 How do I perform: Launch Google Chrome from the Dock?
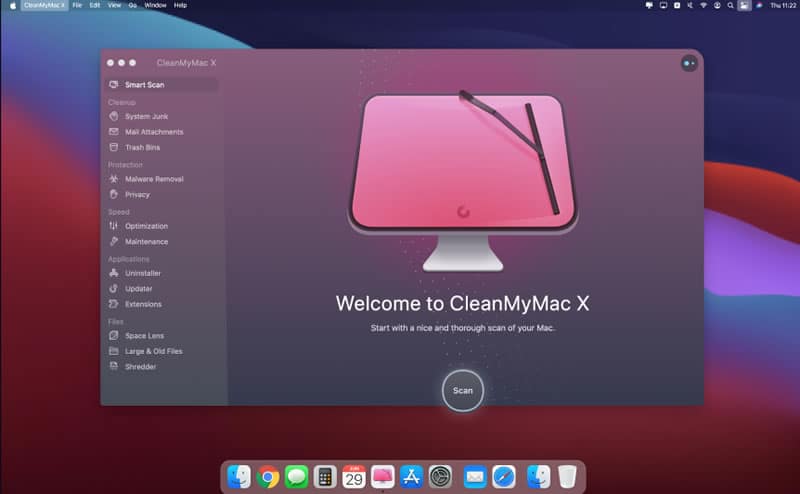click(267, 477)
